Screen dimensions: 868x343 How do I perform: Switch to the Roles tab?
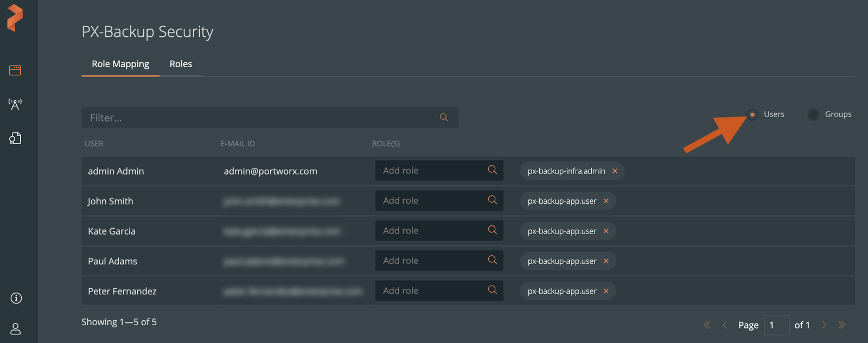(181, 64)
